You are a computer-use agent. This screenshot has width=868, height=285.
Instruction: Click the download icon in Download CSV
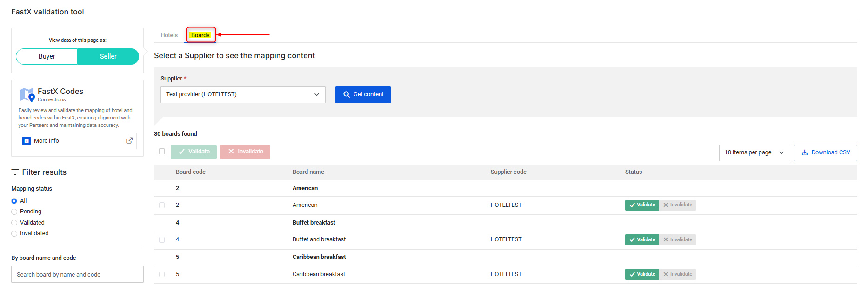[x=805, y=152]
